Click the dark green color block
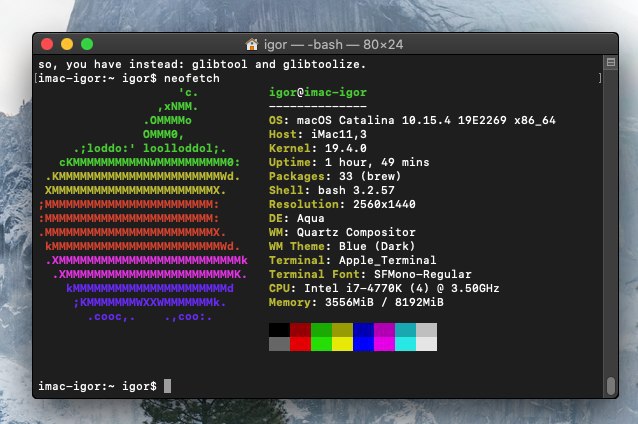 321,330
